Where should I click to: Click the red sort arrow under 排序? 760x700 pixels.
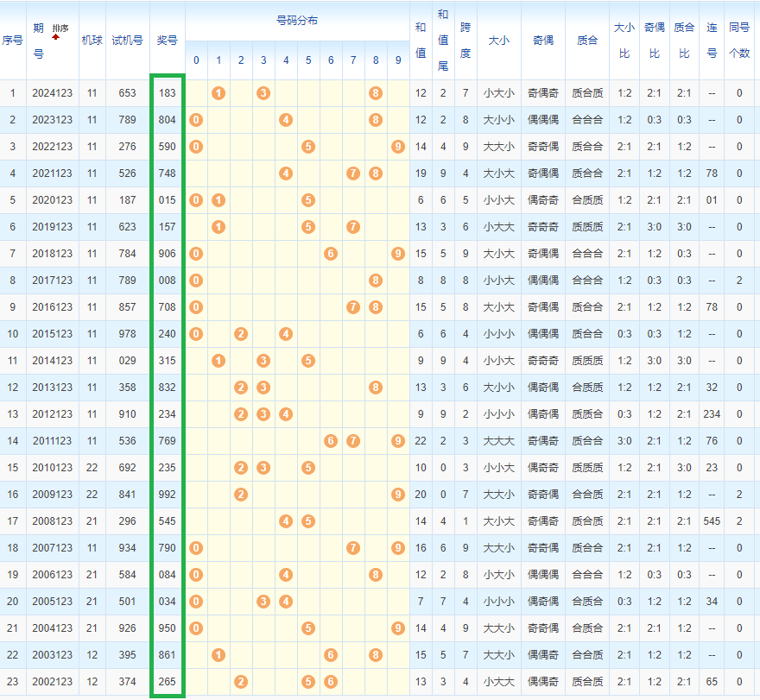56,37
